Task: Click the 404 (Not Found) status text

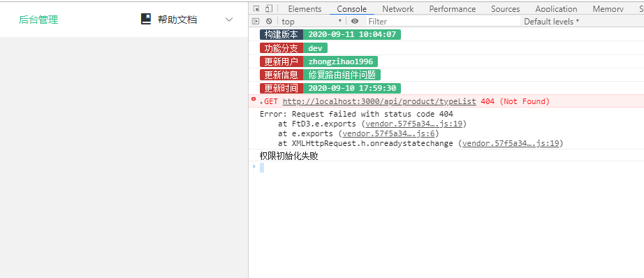Action: [515, 101]
